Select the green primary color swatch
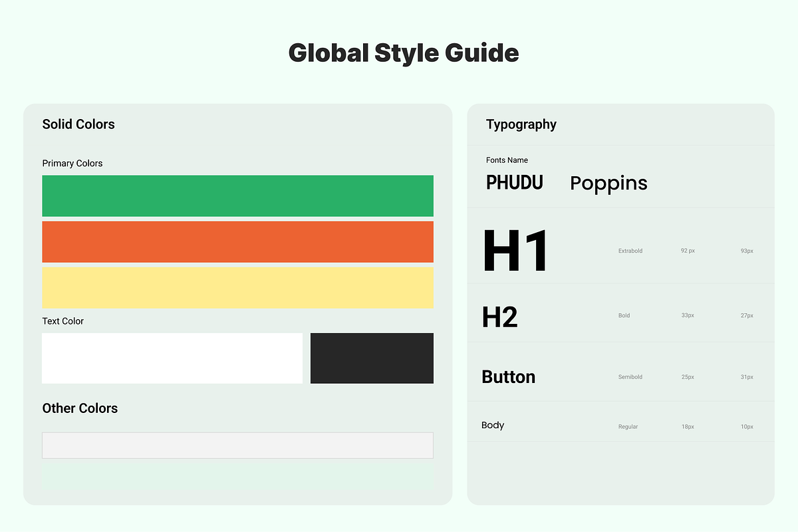This screenshot has height=532, width=798. click(237, 196)
